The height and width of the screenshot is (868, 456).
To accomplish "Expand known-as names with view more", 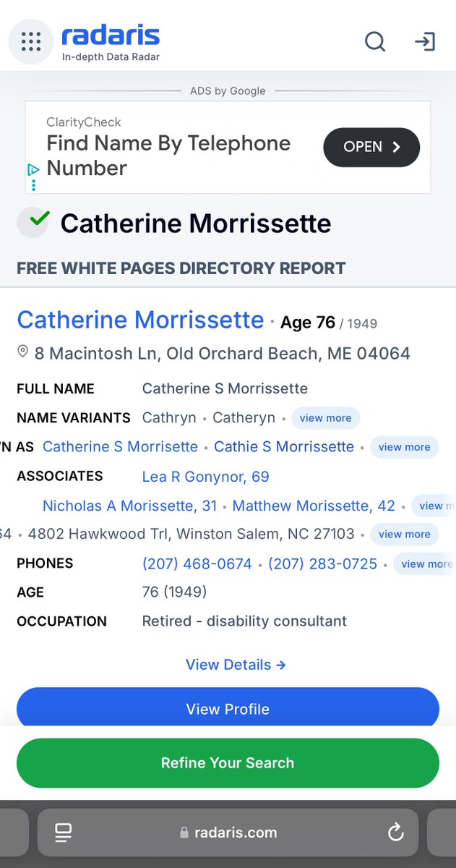I will click(x=404, y=447).
